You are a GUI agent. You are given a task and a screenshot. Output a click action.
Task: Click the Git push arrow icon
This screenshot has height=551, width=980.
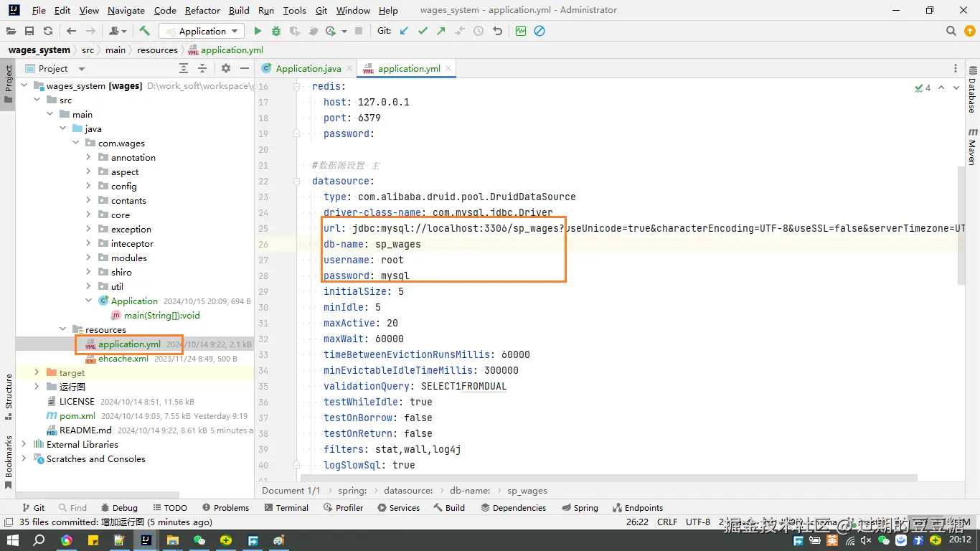pos(441,31)
